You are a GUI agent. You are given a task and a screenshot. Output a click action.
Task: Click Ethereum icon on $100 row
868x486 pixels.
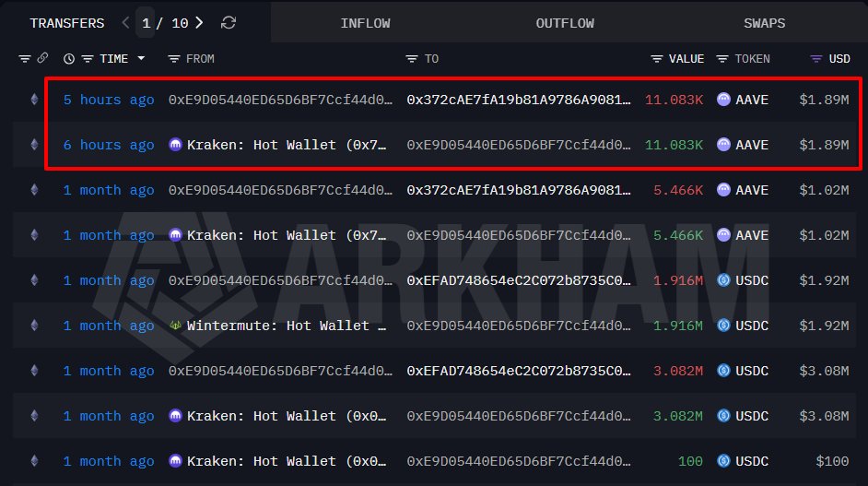(x=34, y=460)
